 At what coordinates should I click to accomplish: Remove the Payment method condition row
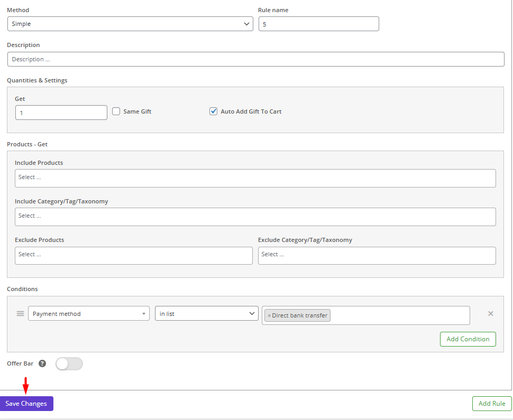tap(490, 314)
